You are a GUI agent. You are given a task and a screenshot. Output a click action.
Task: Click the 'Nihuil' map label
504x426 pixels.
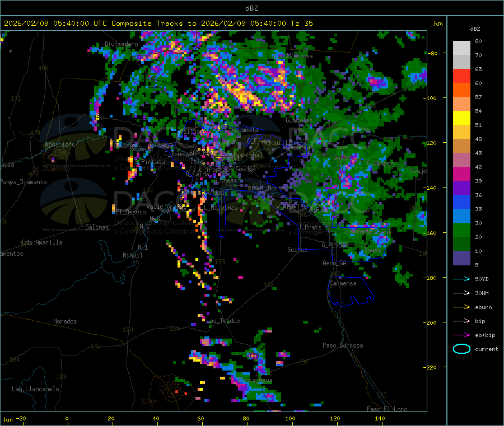132,255
